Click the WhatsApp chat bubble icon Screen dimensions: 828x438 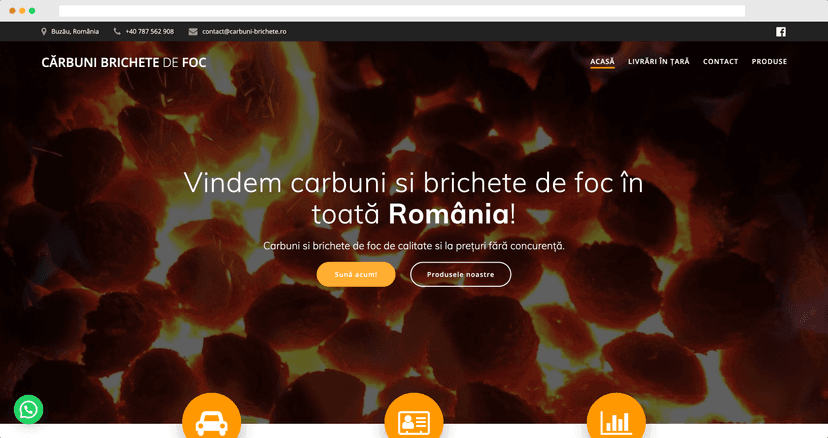tap(29, 409)
